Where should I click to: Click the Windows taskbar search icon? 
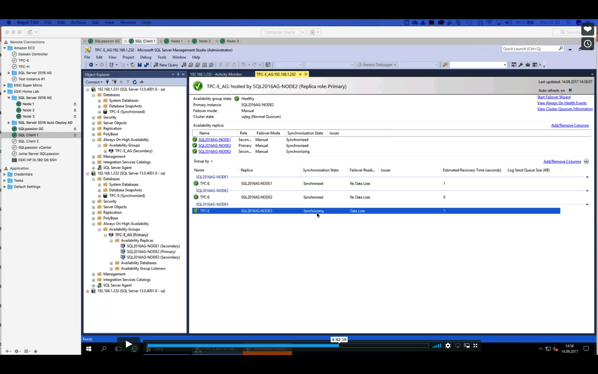103,348
